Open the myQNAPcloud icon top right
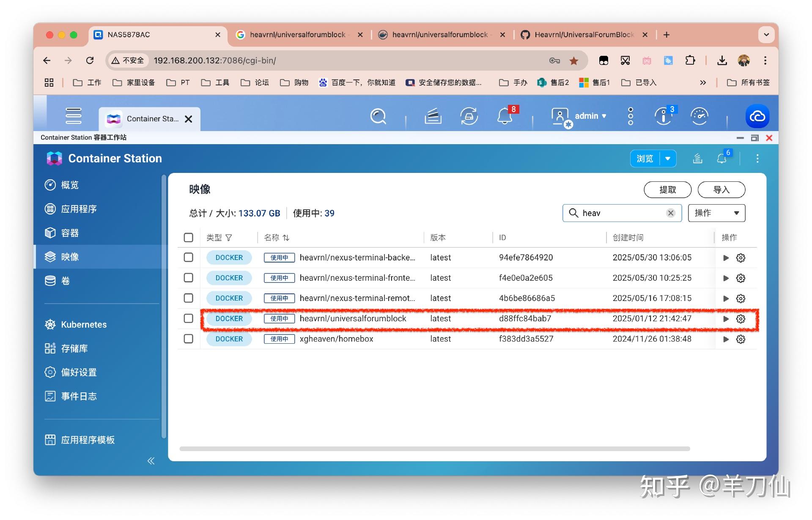 [757, 116]
